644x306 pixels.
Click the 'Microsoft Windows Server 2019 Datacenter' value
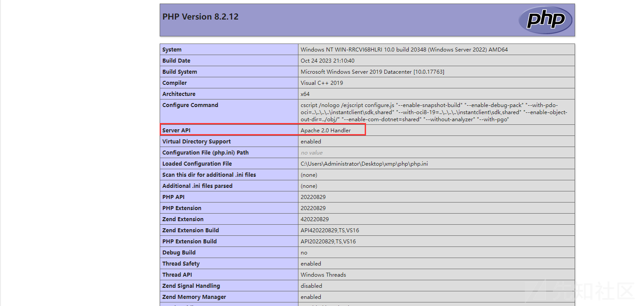372,72
